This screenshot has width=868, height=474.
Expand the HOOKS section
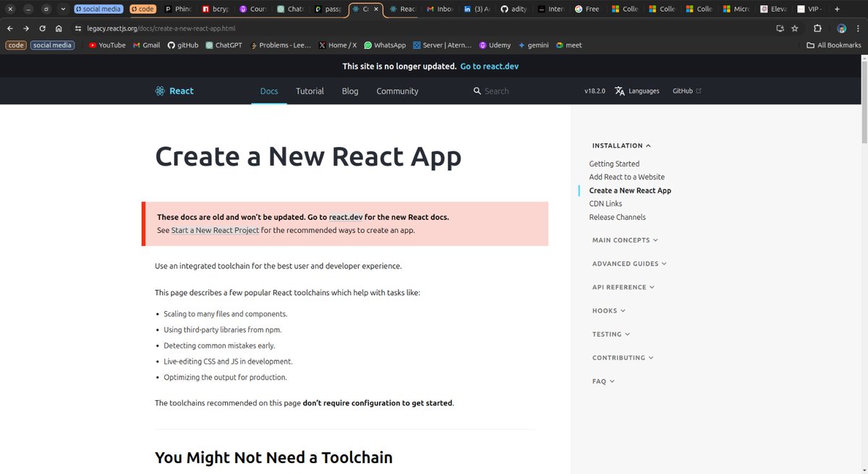point(609,310)
